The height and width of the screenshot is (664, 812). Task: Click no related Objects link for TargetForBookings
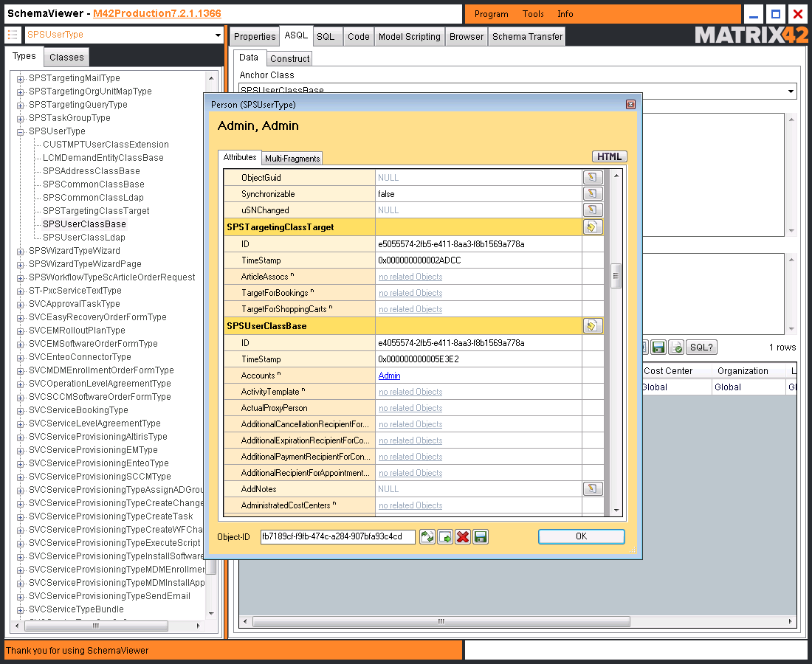410,293
